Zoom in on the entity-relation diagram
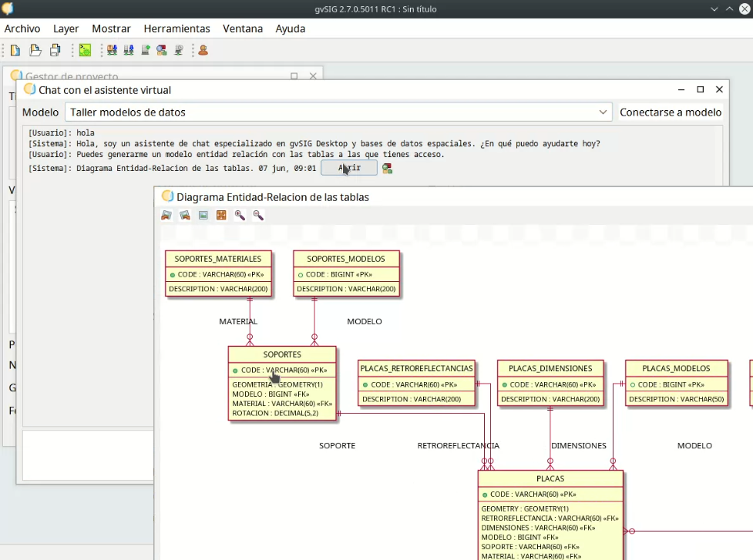 [x=240, y=216]
